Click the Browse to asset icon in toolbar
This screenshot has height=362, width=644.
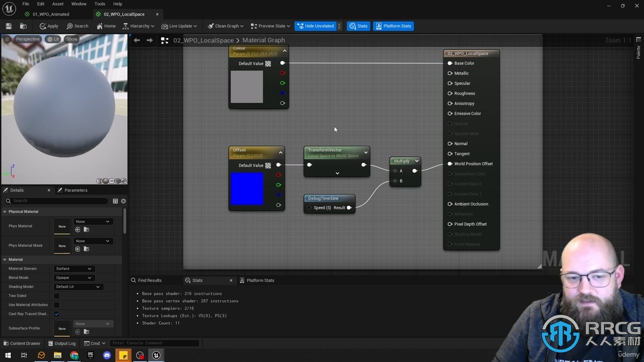click(23, 26)
